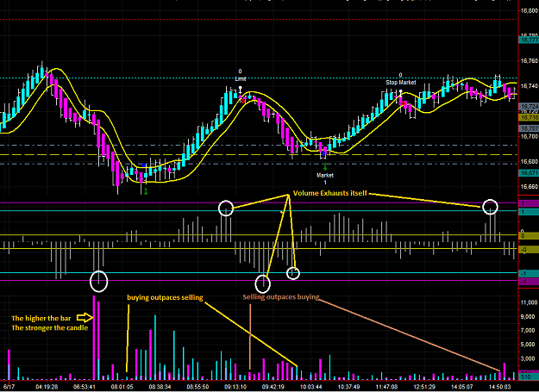The width and height of the screenshot is (539, 392).
Task: Click the 06:53:41 time label
Action: (x=84, y=387)
